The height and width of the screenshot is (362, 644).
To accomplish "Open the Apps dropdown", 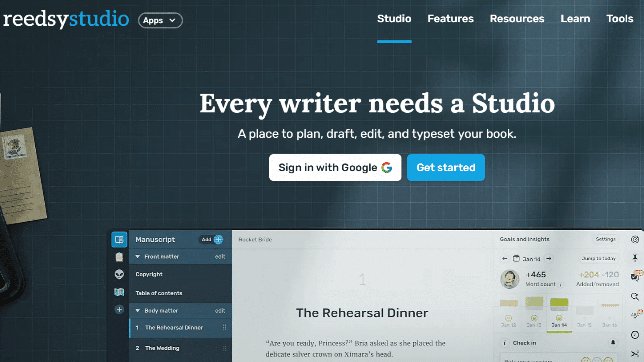I will coord(160,20).
